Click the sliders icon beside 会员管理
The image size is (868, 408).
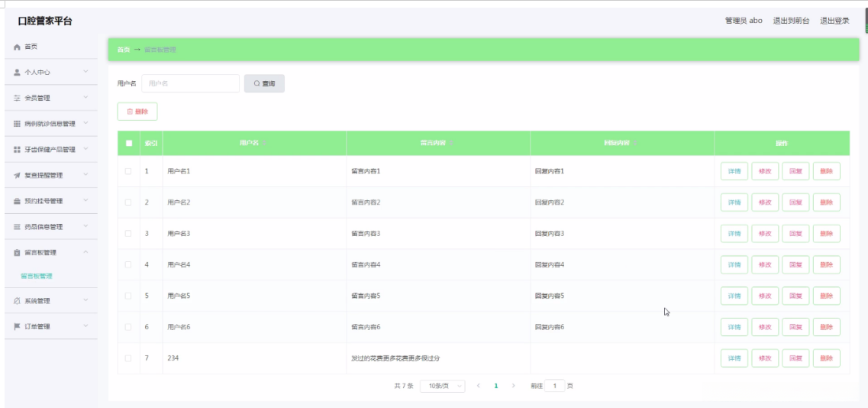coord(17,98)
